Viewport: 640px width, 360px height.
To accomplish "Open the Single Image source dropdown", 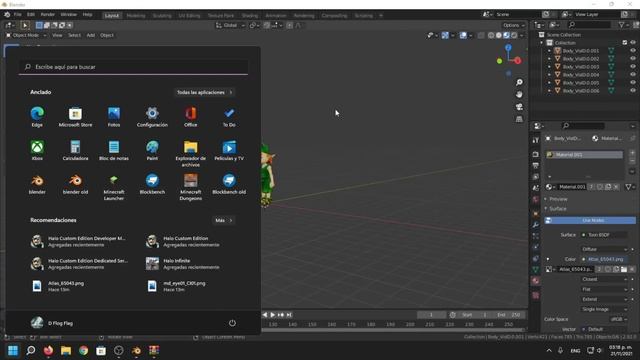I will (605, 309).
